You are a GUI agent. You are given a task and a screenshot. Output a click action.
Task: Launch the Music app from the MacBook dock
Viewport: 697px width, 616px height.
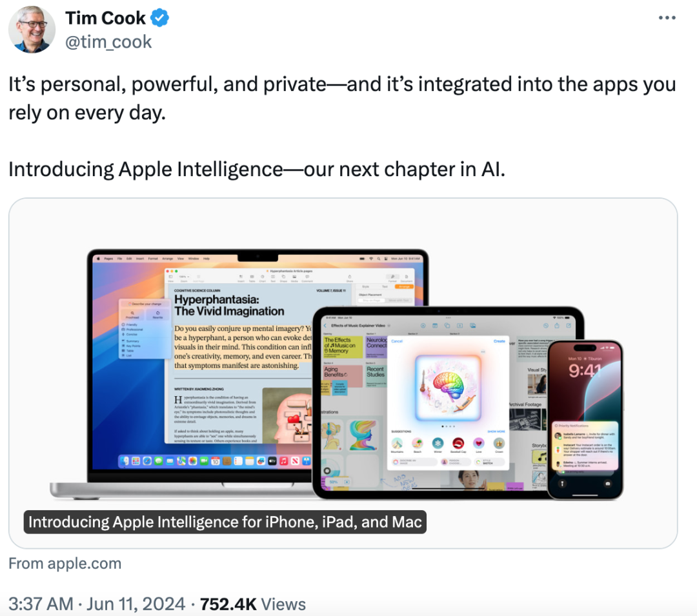[x=283, y=461]
